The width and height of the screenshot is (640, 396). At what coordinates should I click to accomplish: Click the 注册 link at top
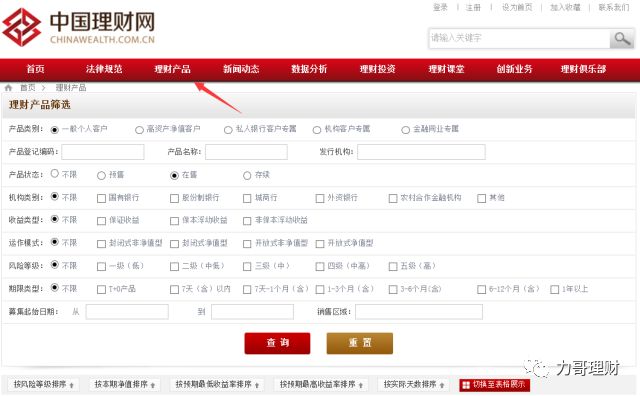(473, 7)
